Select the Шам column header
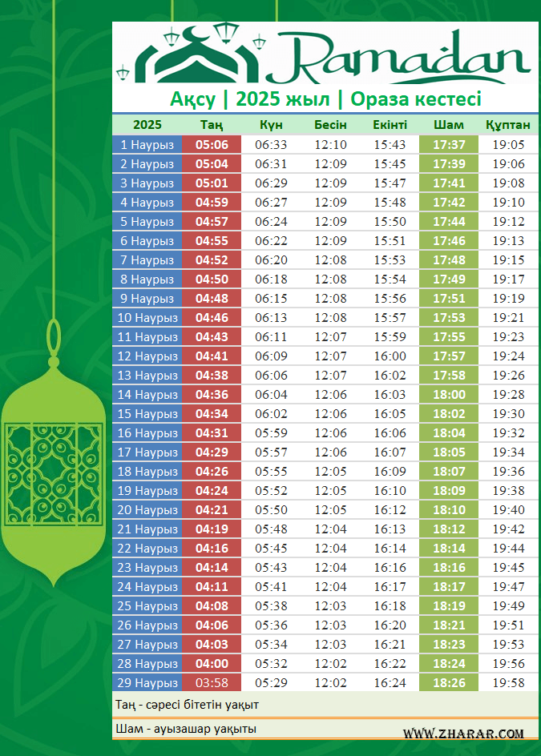541x756 pixels. tap(448, 125)
